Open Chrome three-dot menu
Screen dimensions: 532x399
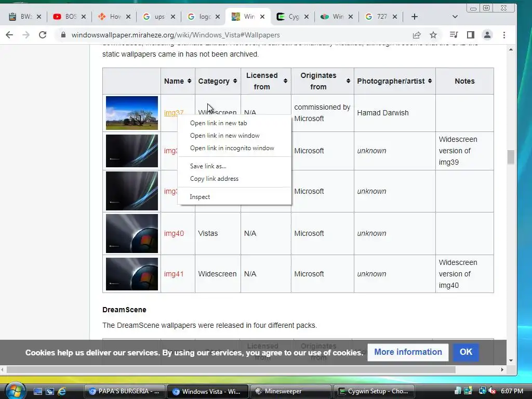pyautogui.click(x=504, y=35)
